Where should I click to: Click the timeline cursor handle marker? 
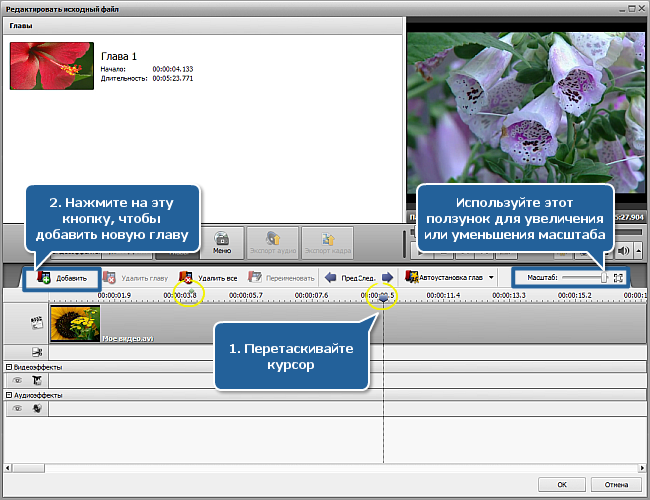pyautogui.click(x=383, y=298)
